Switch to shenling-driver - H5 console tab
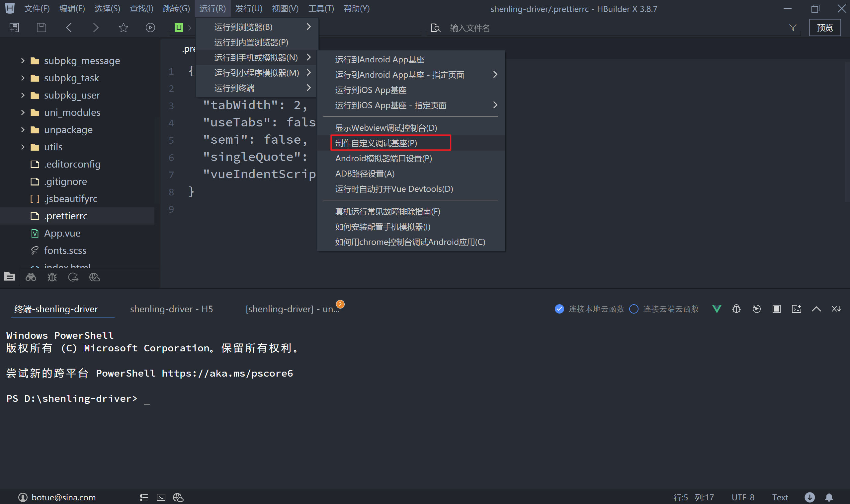This screenshot has height=504, width=850. coord(171,309)
